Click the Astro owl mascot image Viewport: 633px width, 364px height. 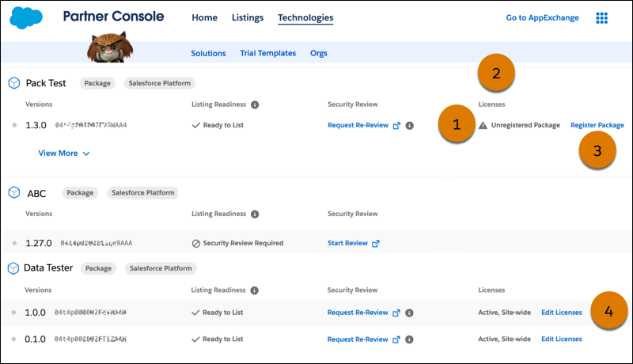click(x=110, y=47)
